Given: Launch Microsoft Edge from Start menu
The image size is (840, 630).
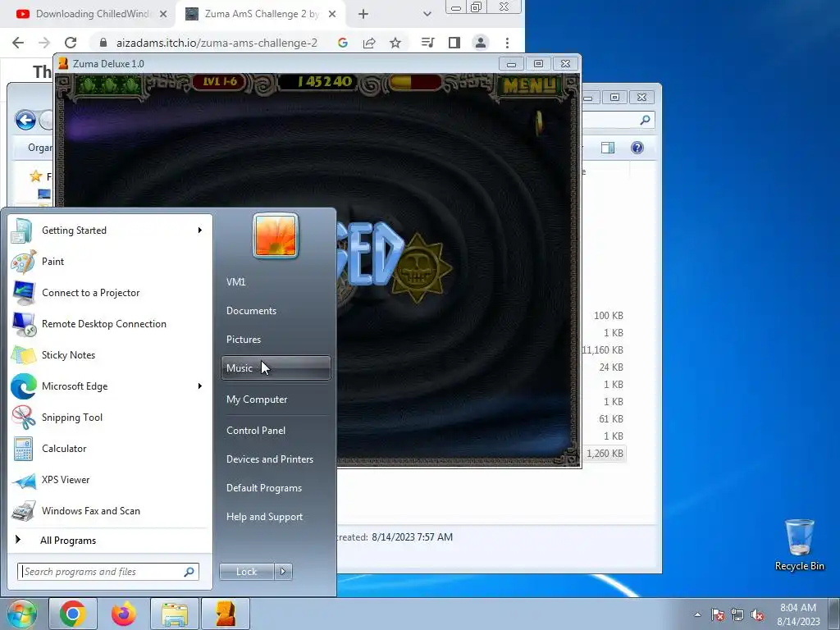Looking at the screenshot, I should tap(110, 386).
